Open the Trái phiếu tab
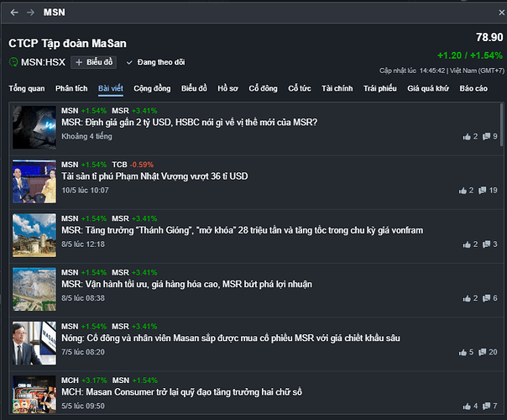507x420 pixels. point(380,88)
